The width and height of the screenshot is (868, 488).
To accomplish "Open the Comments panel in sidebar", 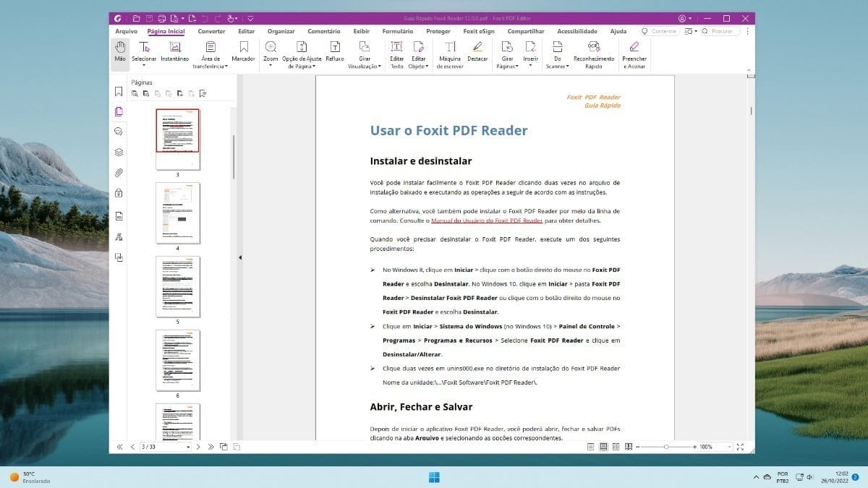I will pyautogui.click(x=119, y=132).
